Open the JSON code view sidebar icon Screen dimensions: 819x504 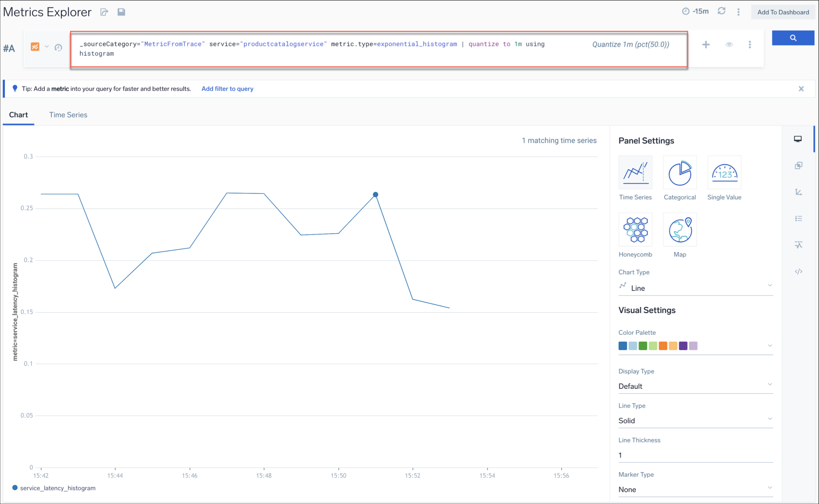click(799, 271)
